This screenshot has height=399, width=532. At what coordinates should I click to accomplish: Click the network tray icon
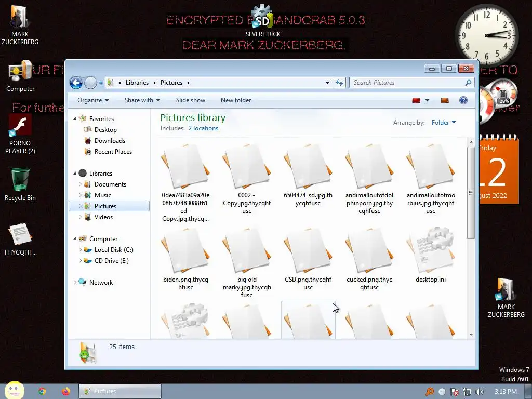[467, 392]
